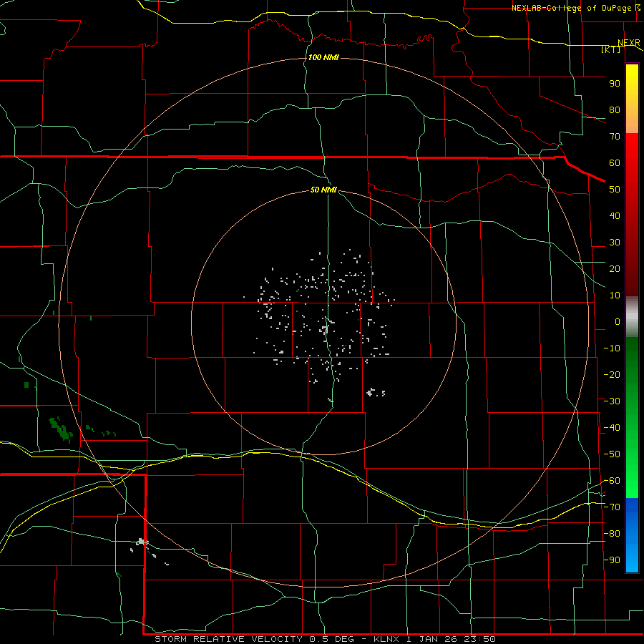Select the gray zero-velocity segment of color bar
This screenshot has height=644, width=644.
[632, 317]
